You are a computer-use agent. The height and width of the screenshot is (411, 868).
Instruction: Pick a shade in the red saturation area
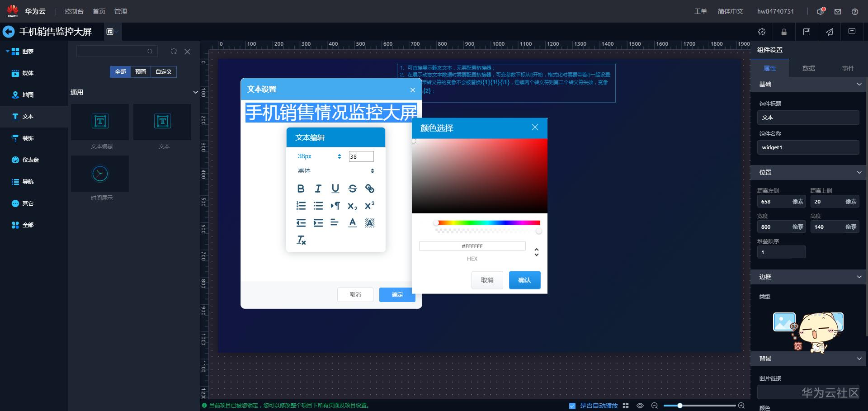click(480, 176)
